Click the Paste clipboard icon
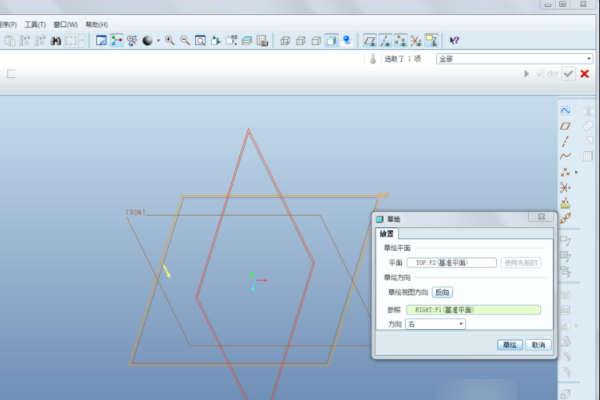 (x=10, y=41)
